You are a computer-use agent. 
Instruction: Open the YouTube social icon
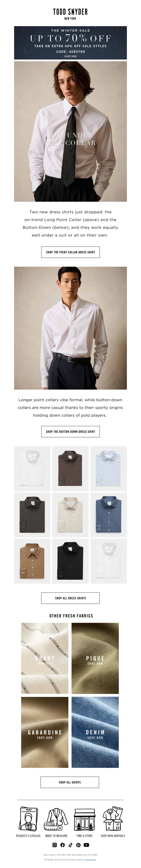[86, 845]
